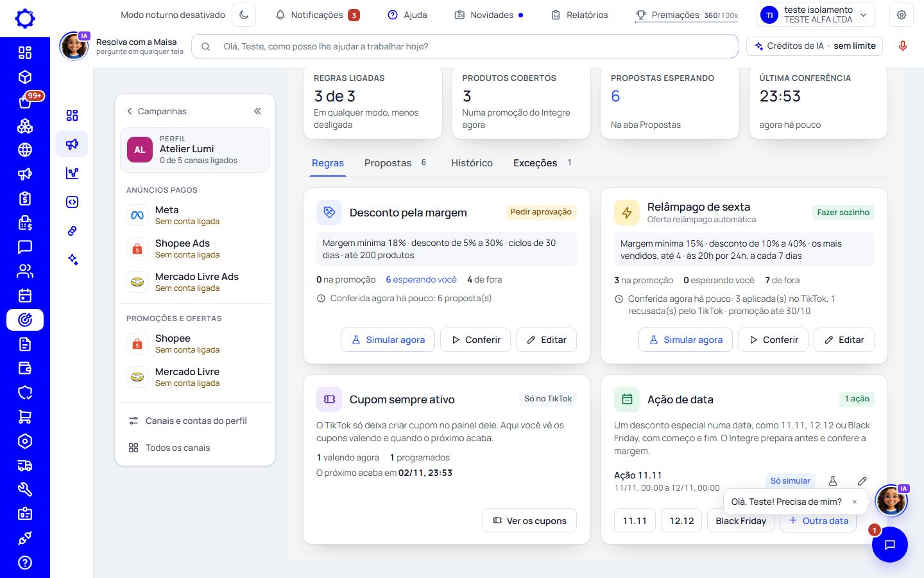Viewport: 924px width, 578px height.
Task: Open the plug integrations icon in the sidebar
Action: point(25,538)
